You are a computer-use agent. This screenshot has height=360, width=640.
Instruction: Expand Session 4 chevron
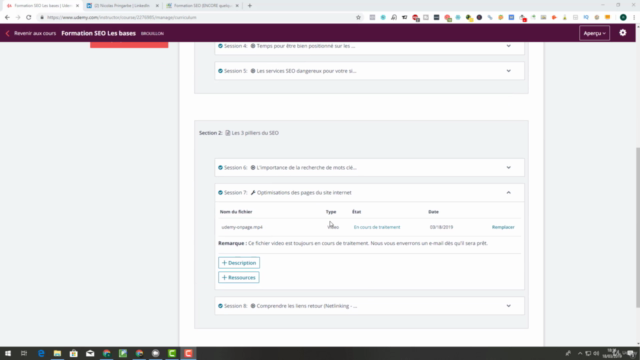[x=509, y=46]
